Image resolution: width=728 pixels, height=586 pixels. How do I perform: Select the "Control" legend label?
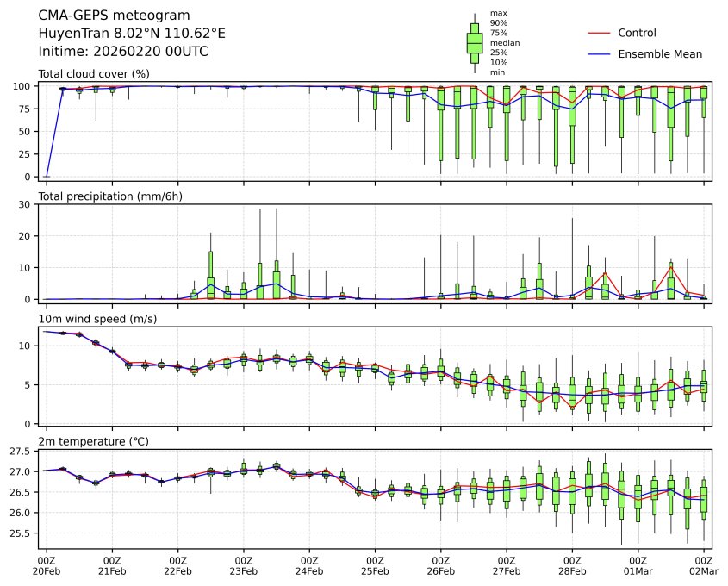[637, 33]
